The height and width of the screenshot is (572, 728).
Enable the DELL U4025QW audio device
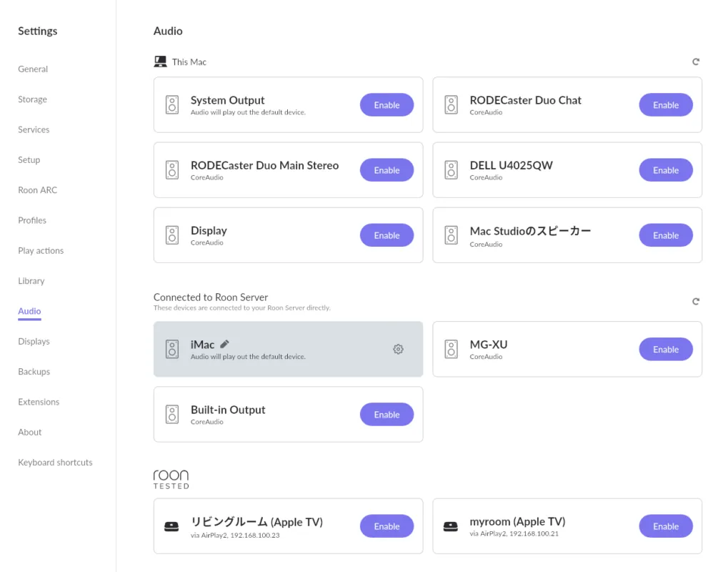[665, 170]
